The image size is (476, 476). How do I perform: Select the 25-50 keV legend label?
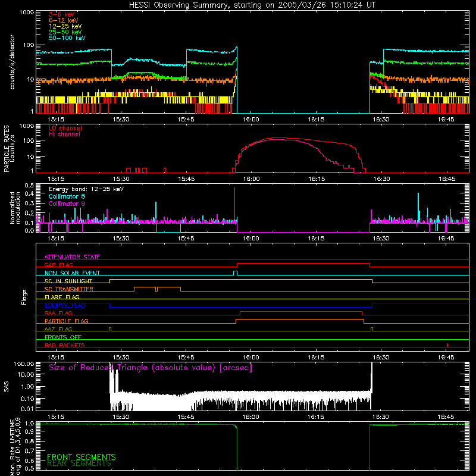(65, 32)
